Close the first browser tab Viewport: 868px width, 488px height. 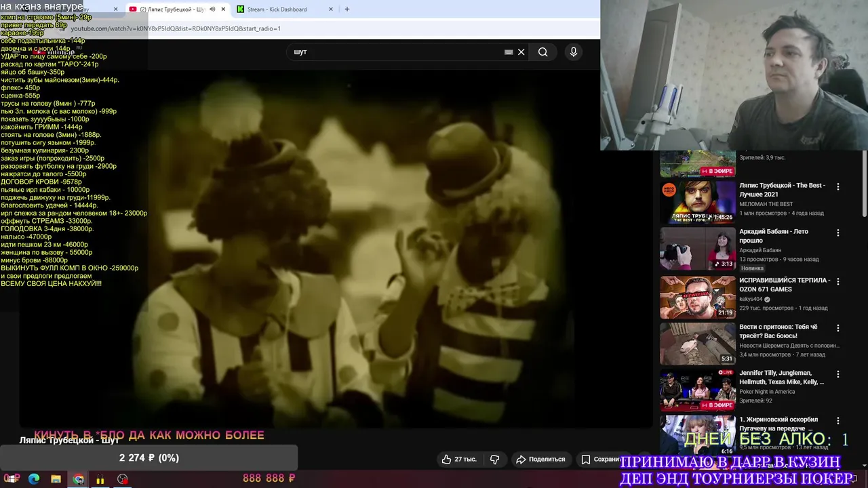[x=115, y=9]
